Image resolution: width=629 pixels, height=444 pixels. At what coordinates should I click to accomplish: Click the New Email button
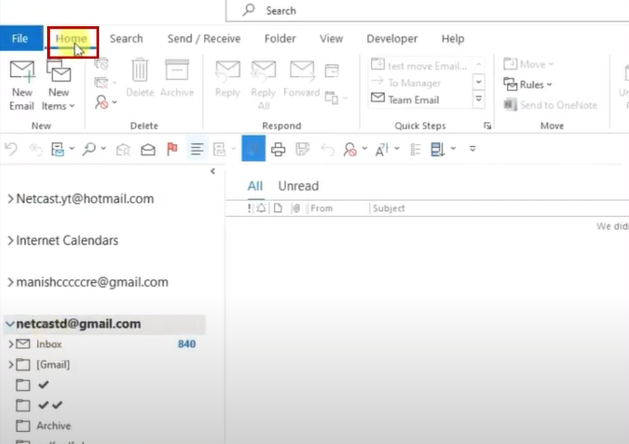(x=22, y=85)
